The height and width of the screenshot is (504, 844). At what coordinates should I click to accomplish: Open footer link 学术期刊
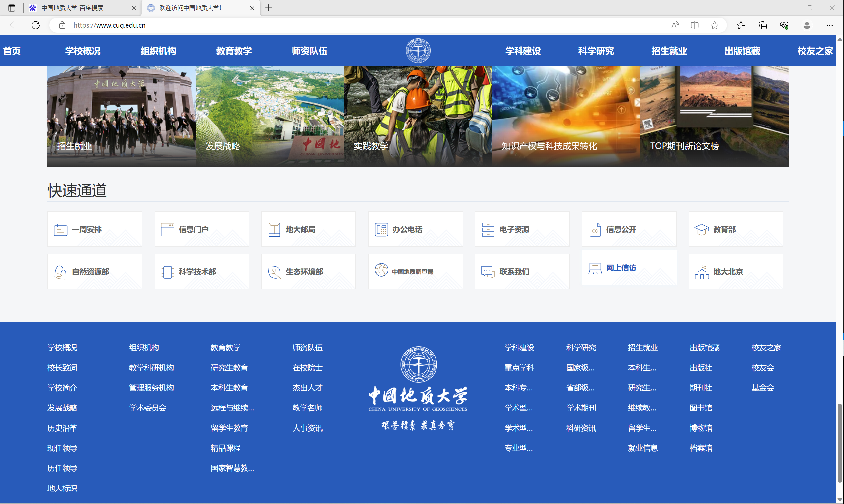(x=581, y=408)
